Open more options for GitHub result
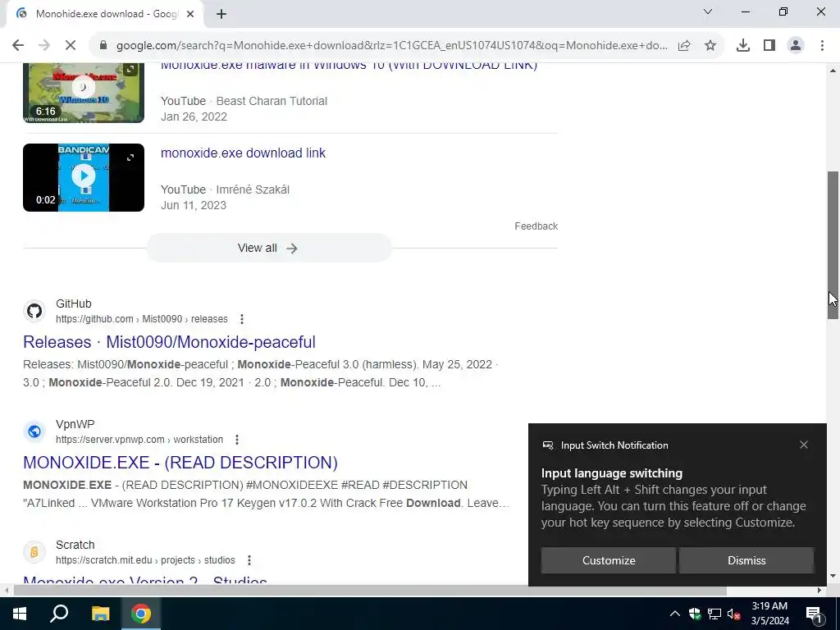The width and height of the screenshot is (840, 630). pos(242,319)
